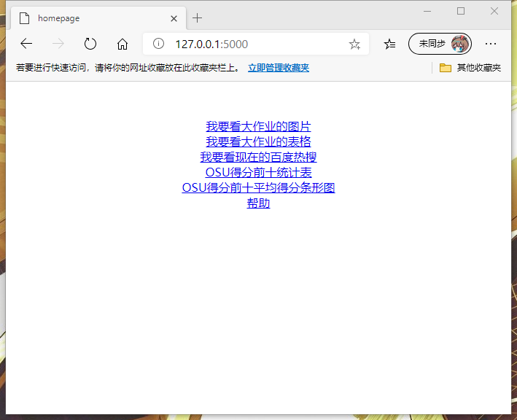Go back to the previous page

tap(26, 44)
